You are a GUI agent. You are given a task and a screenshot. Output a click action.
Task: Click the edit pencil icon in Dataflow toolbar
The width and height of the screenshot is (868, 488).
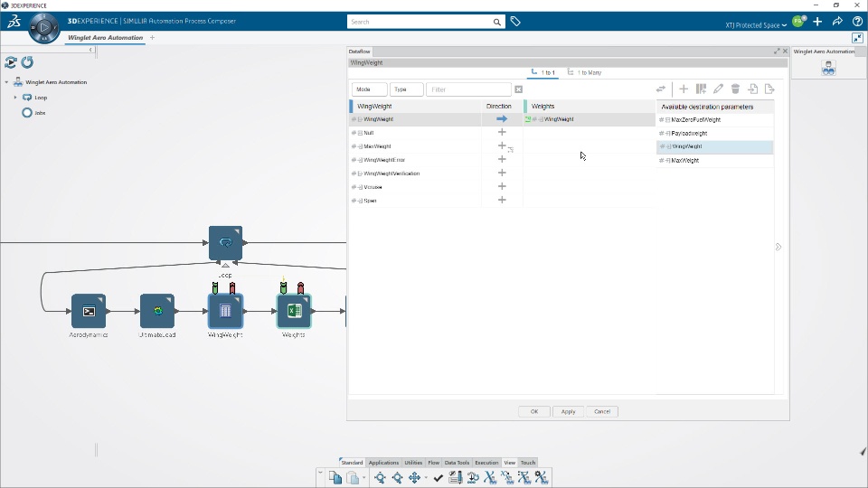point(718,89)
